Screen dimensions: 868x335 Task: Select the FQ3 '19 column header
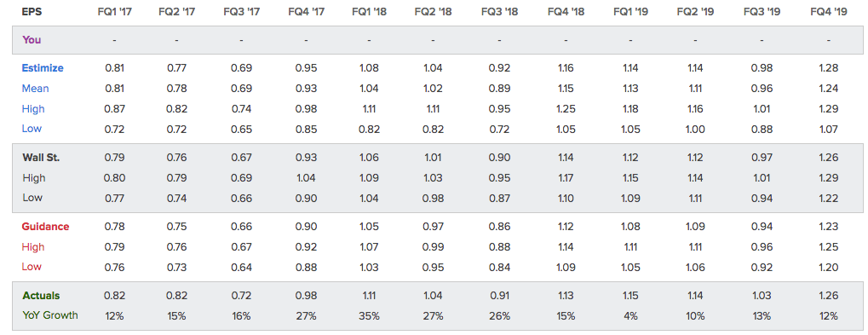(x=762, y=12)
